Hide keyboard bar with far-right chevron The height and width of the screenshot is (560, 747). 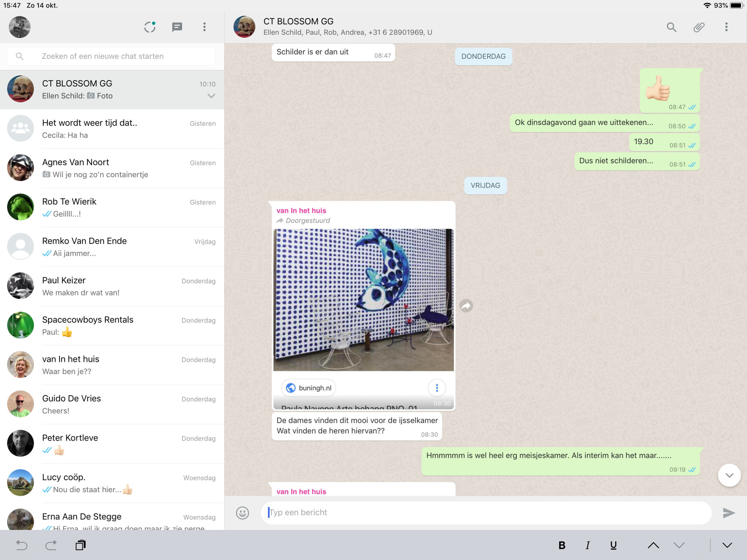tap(727, 545)
